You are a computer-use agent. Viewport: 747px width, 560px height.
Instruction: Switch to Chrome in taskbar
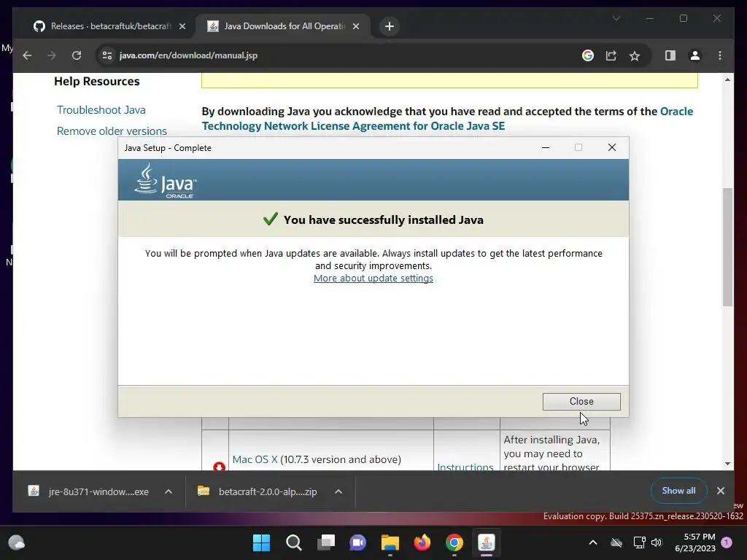pyautogui.click(x=454, y=542)
